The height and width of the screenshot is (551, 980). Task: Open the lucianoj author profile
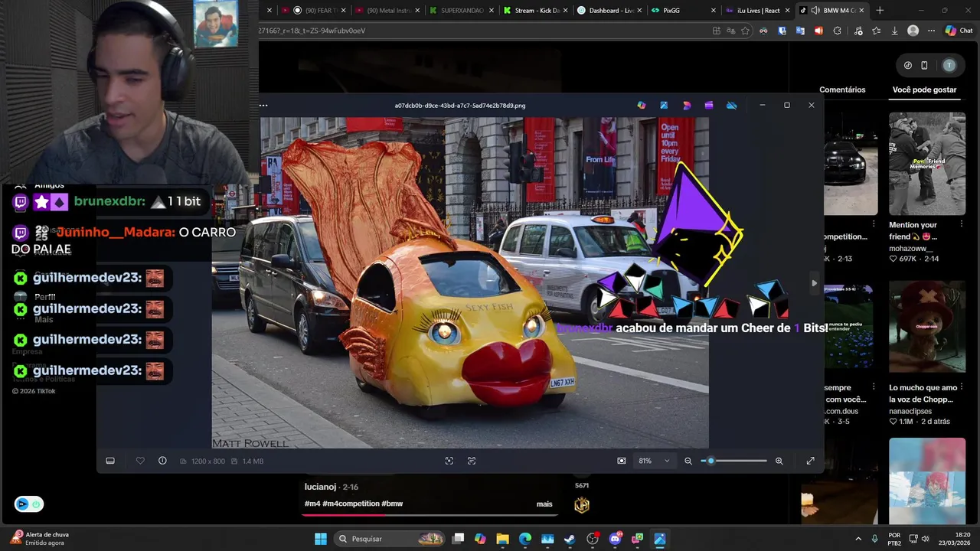320,487
